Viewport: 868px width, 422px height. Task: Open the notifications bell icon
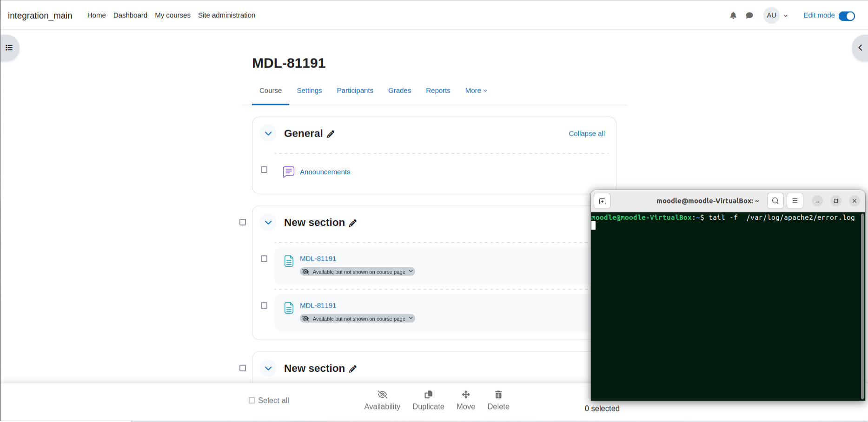click(x=733, y=15)
